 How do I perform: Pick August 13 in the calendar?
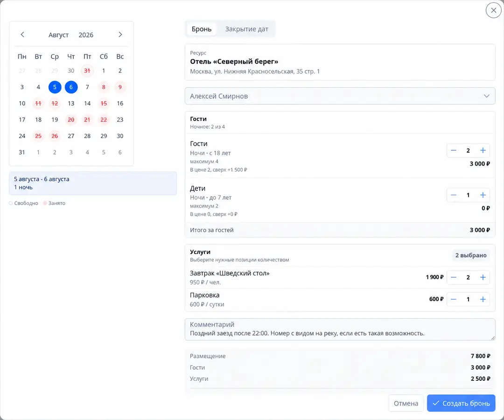pyautogui.click(x=71, y=104)
